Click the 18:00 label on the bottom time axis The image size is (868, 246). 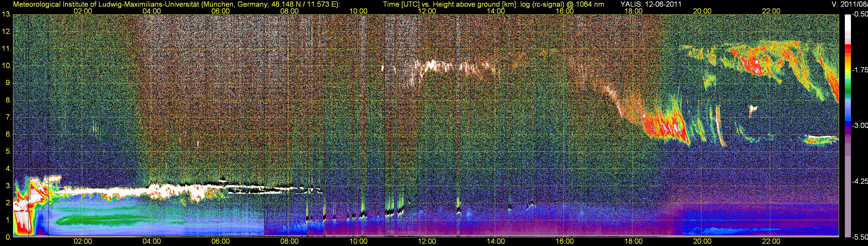[x=633, y=241]
